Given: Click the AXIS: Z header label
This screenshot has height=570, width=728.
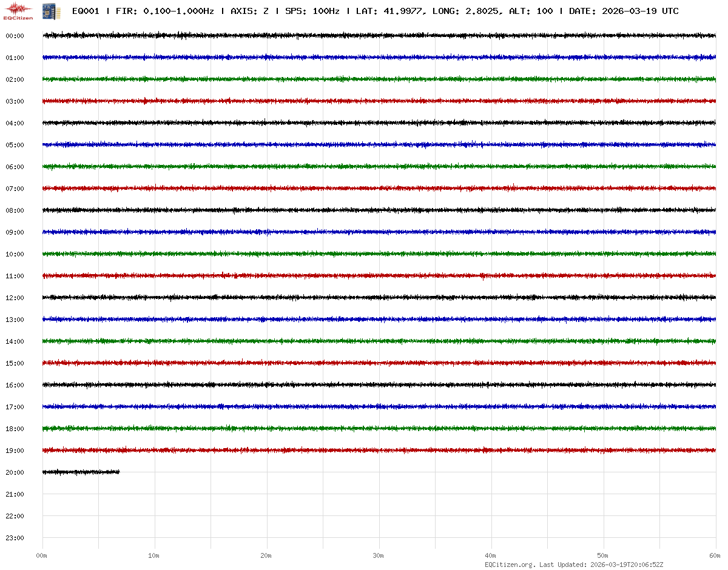Looking at the screenshot, I should (250, 12).
